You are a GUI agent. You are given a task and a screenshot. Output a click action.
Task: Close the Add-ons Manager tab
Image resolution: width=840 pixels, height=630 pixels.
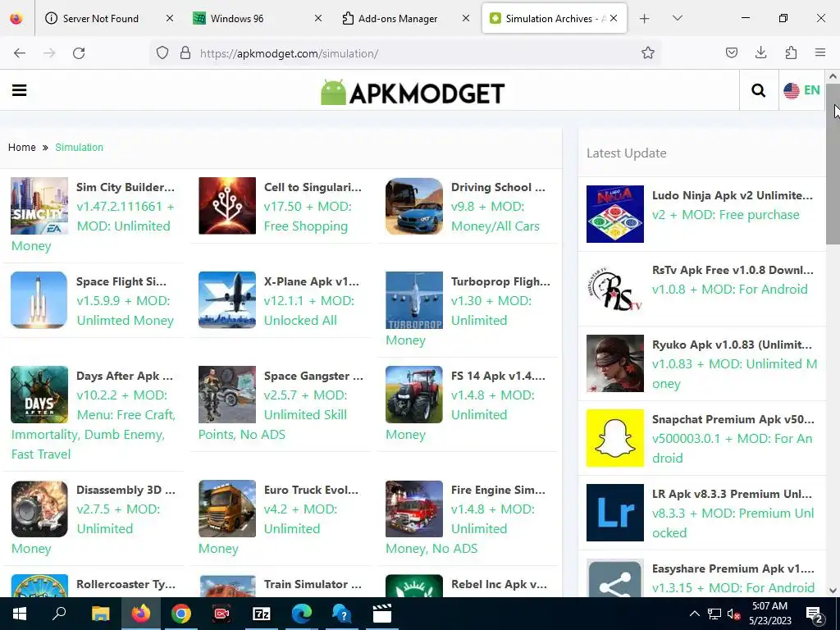[x=466, y=18]
